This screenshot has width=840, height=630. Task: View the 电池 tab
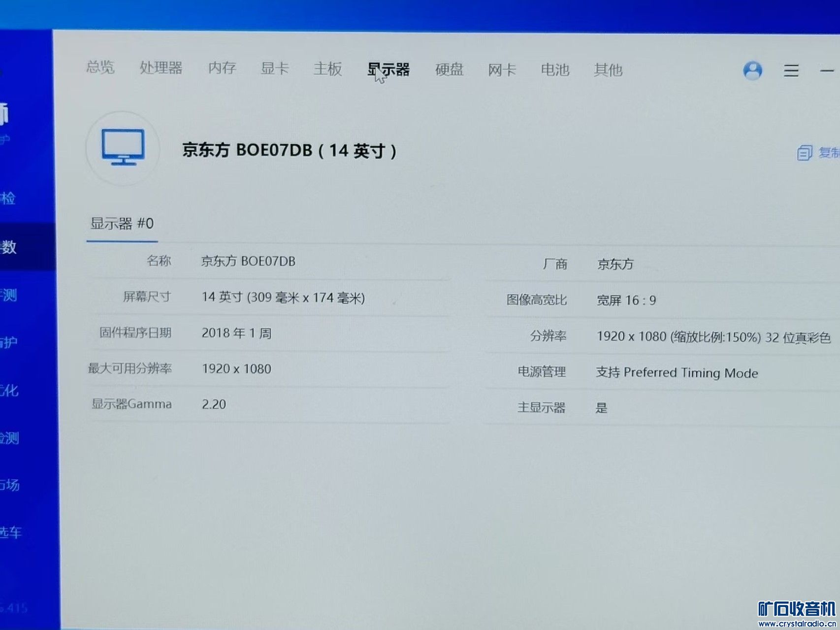click(x=555, y=70)
